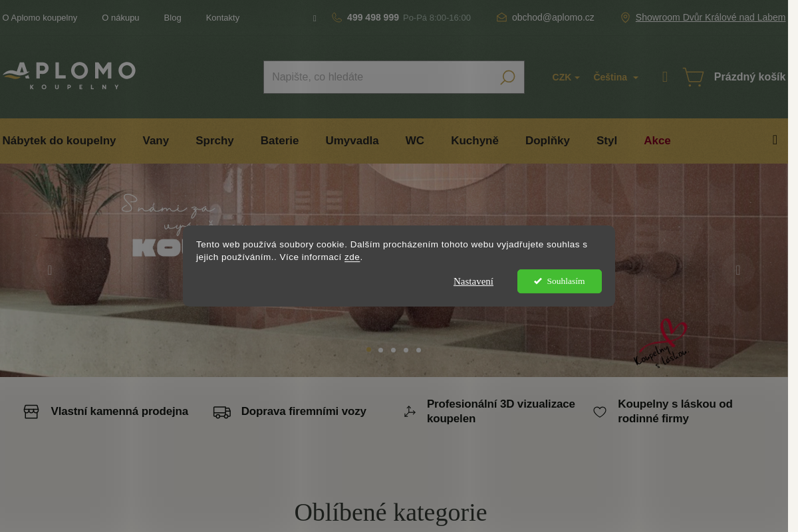
Task: Select the fifth carousel dot
Action: (419, 350)
